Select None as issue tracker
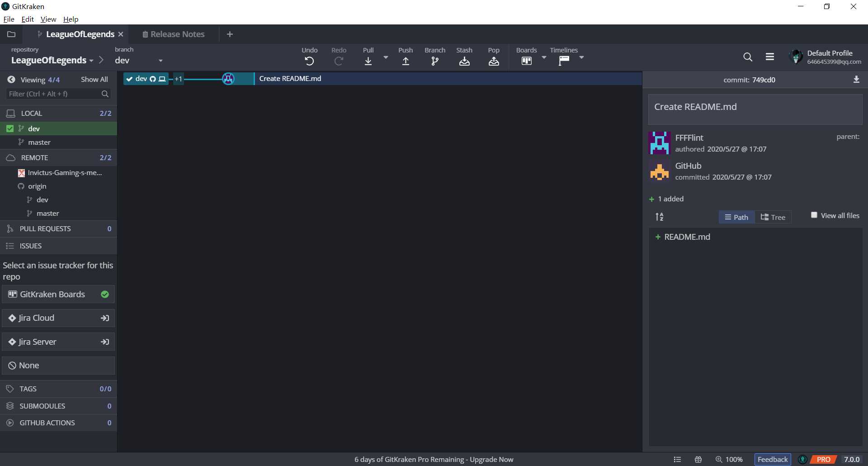Viewport: 868px width, 466px height. point(58,366)
